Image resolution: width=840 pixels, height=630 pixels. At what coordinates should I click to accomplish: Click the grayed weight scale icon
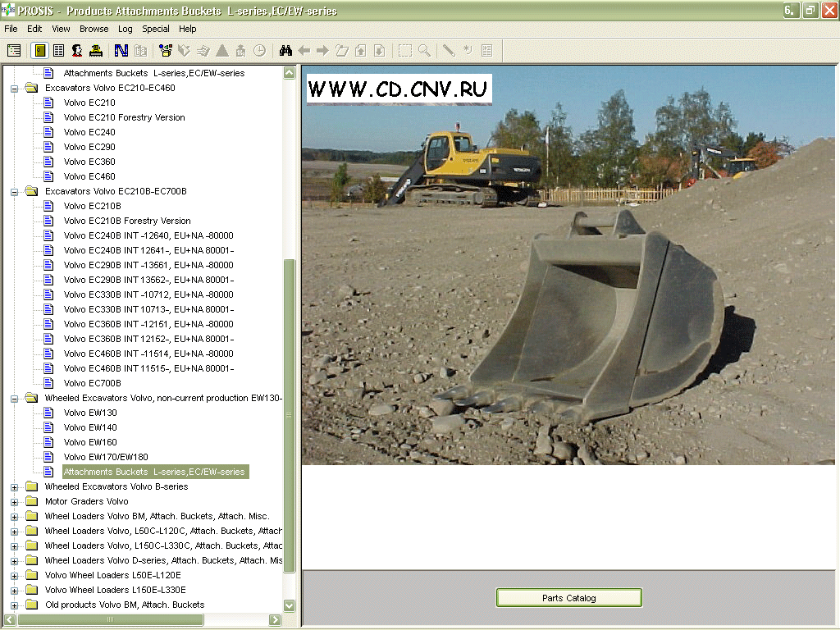(x=240, y=51)
